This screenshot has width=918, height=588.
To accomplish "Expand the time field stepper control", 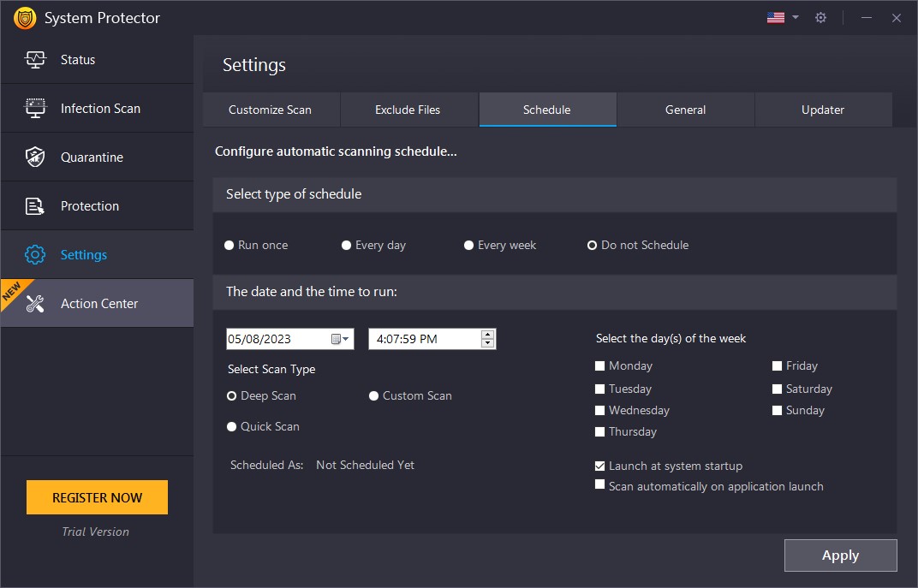I will (488, 338).
